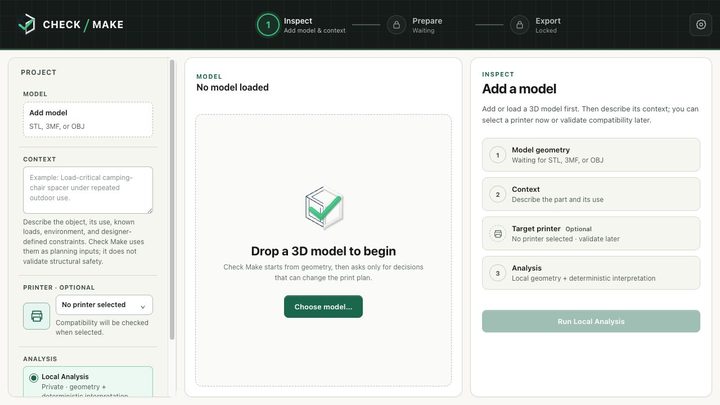The width and height of the screenshot is (720, 405).
Task: Click the CHECK / MAKE title text
Action: [83, 24]
